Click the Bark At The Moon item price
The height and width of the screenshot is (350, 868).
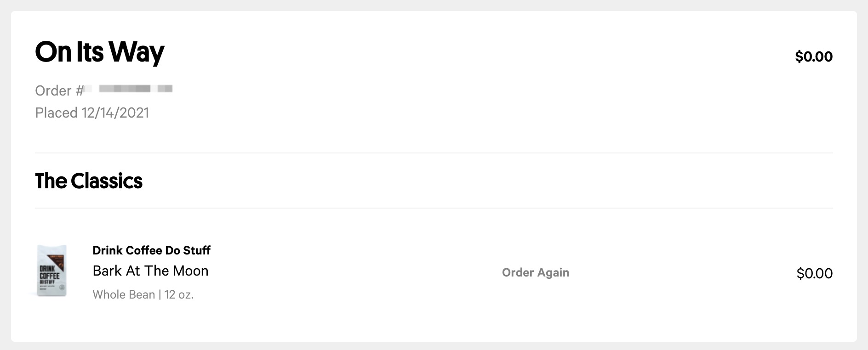click(x=814, y=273)
